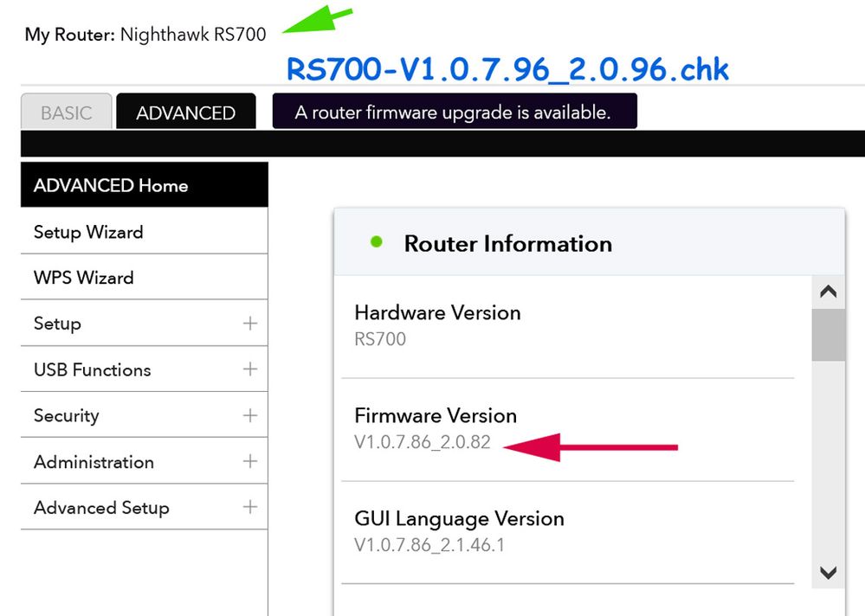Click the Firmware Version value text
This screenshot has width=865, height=616.
(423, 443)
